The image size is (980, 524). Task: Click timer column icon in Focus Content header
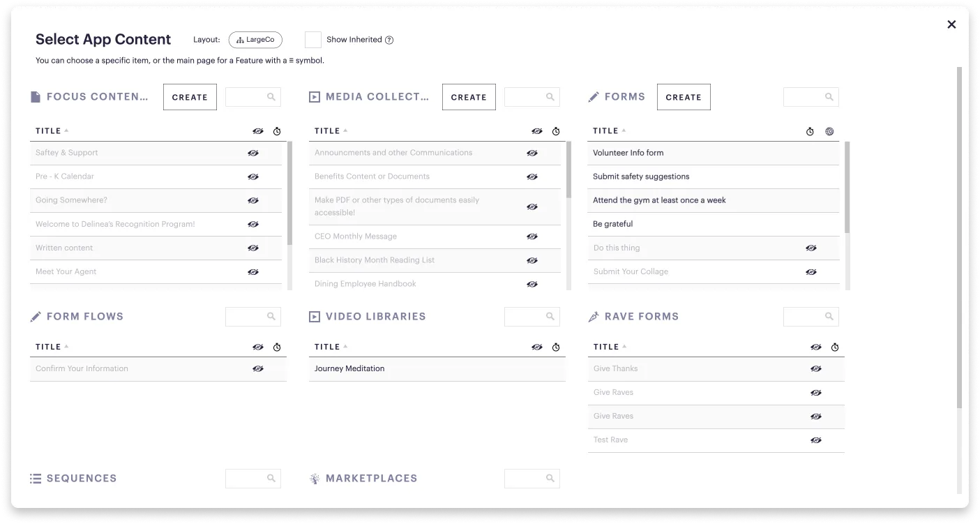[277, 131]
